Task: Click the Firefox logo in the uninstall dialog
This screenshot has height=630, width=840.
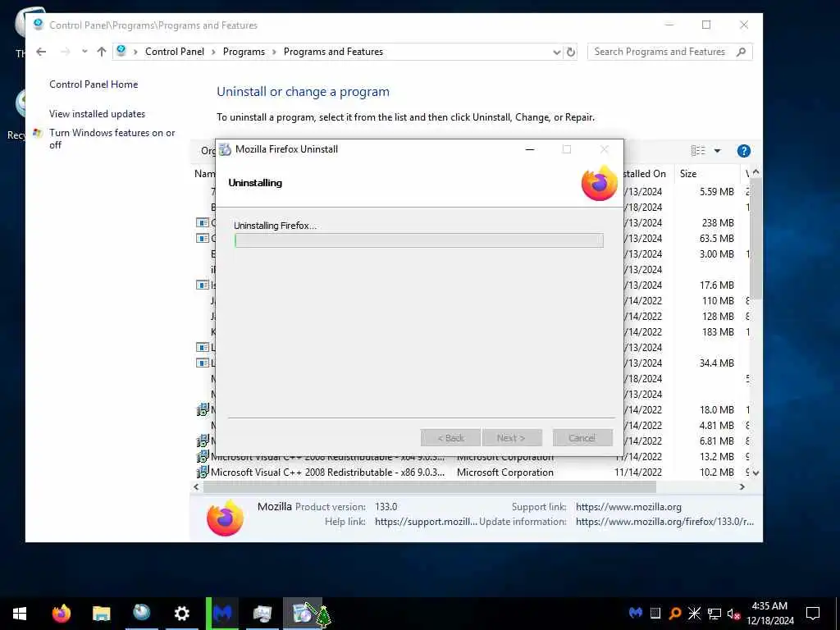Action: [600, 183]
